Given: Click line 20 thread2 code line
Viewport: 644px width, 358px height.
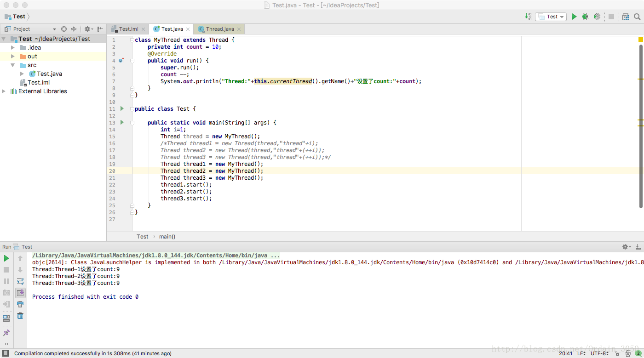Looking at the screenshot, I should (x=212, y=171).
